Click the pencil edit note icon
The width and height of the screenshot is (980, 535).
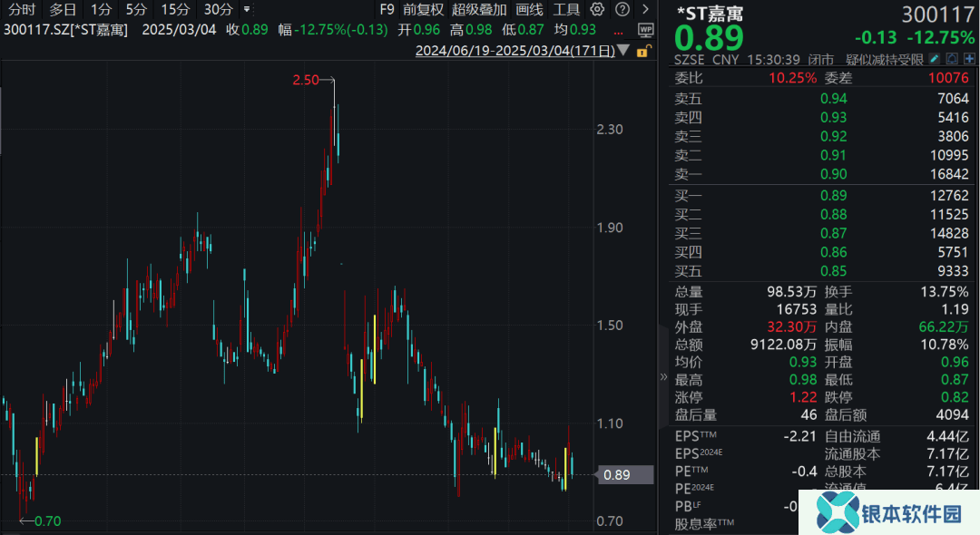coord(935,59)
